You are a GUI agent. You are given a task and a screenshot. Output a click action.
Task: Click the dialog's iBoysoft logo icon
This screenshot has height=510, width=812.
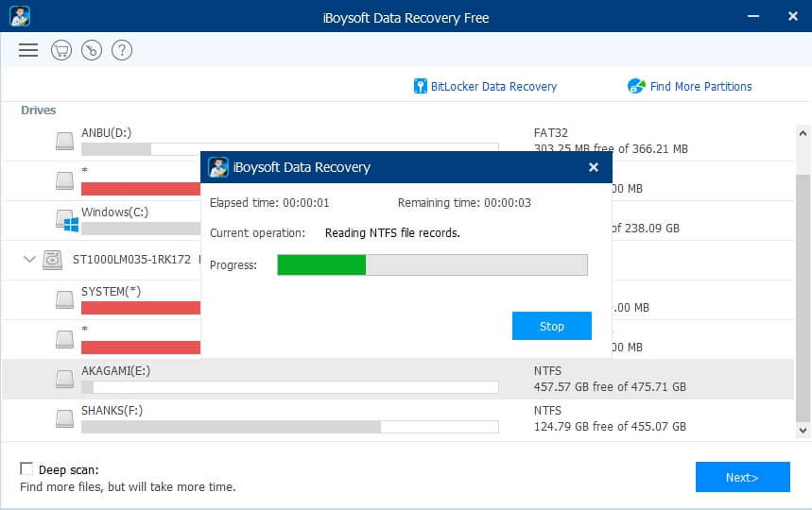[x=218, y=167]
